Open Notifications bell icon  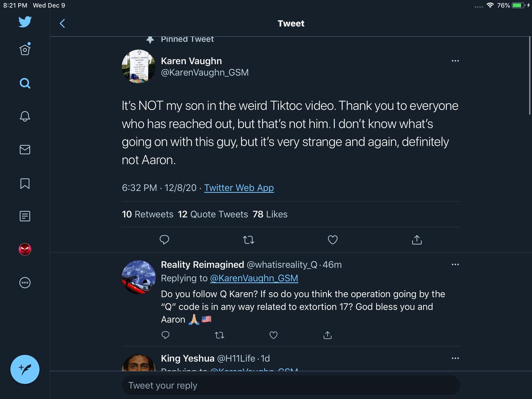25,116
